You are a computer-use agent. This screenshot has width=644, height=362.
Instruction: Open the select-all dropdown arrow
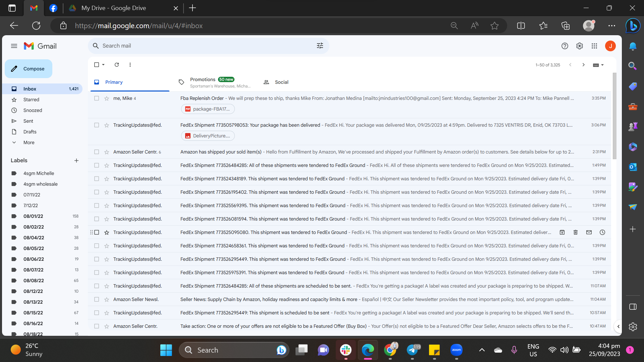103,65
